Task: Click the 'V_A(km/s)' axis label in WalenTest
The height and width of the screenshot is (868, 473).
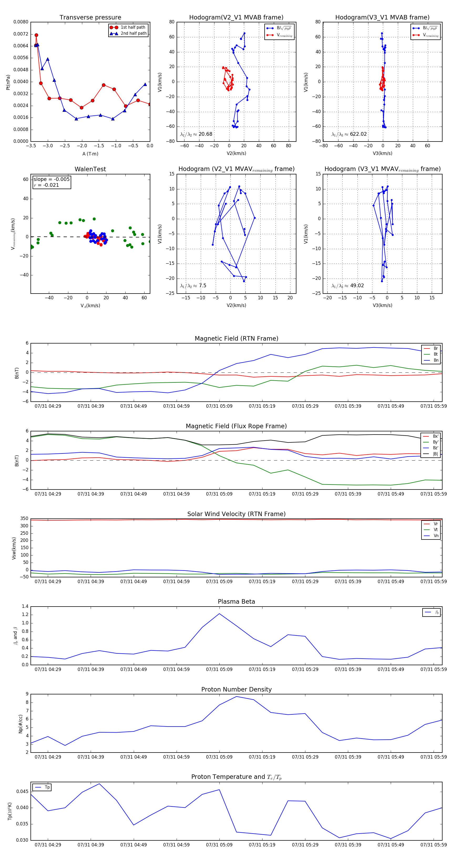Action: (90, 306)
